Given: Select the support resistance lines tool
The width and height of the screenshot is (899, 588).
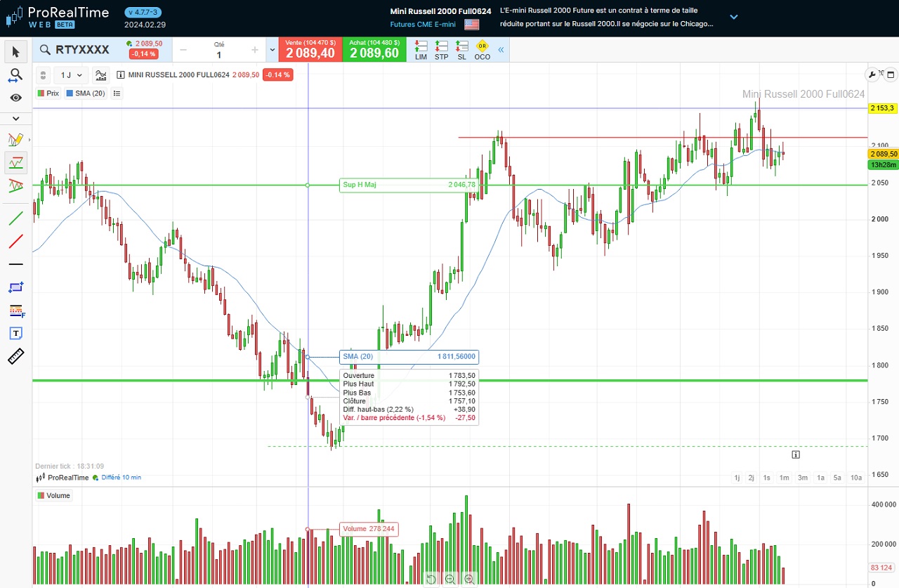Looking at the screenshot, I should pyautogui.click(x=15, y=162).
